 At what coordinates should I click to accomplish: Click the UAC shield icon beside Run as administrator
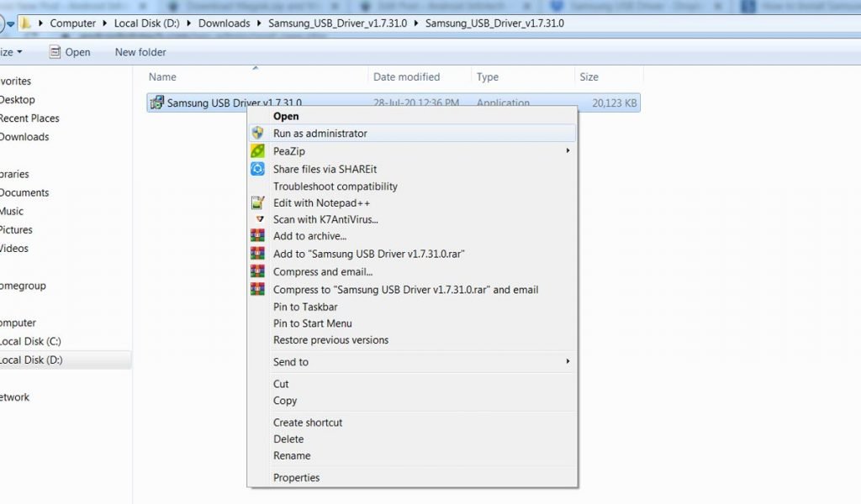click(x=257, y=134)
